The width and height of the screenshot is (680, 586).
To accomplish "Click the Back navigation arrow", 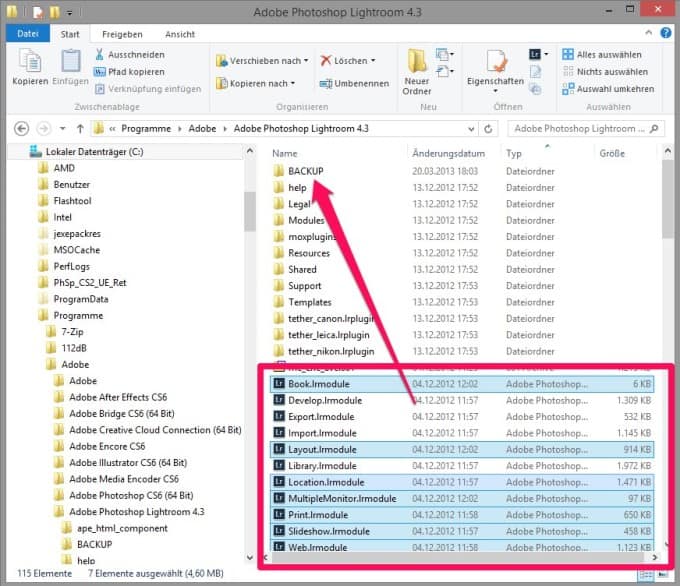I will (x=22, y=129).
